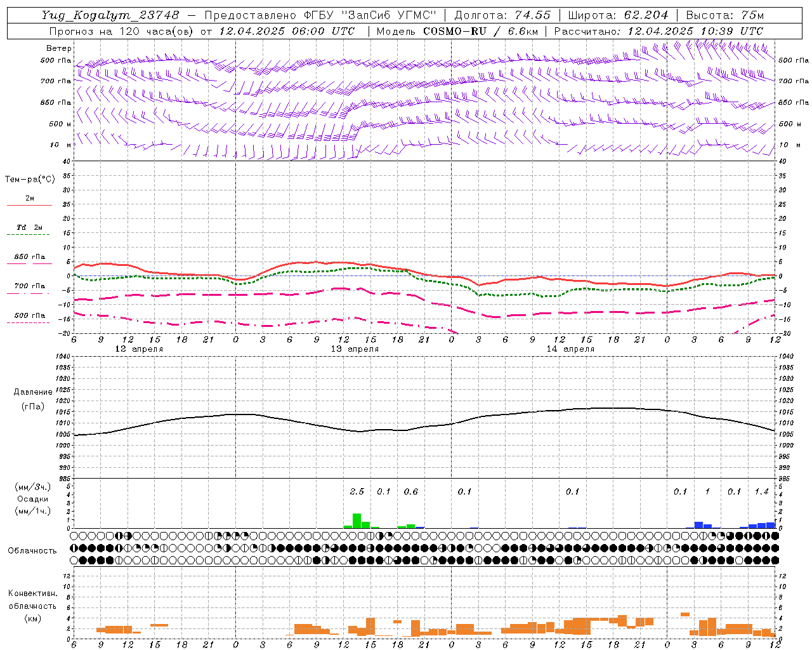
Task: Click the 850 гПа temperature legend entry
Action: click(x=30, y=257)
